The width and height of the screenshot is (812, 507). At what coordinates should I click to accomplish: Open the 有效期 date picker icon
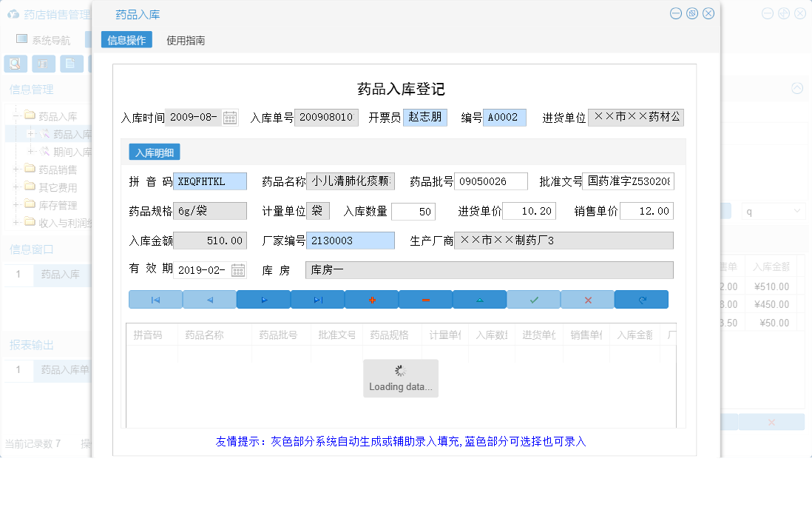pos(238,271)
